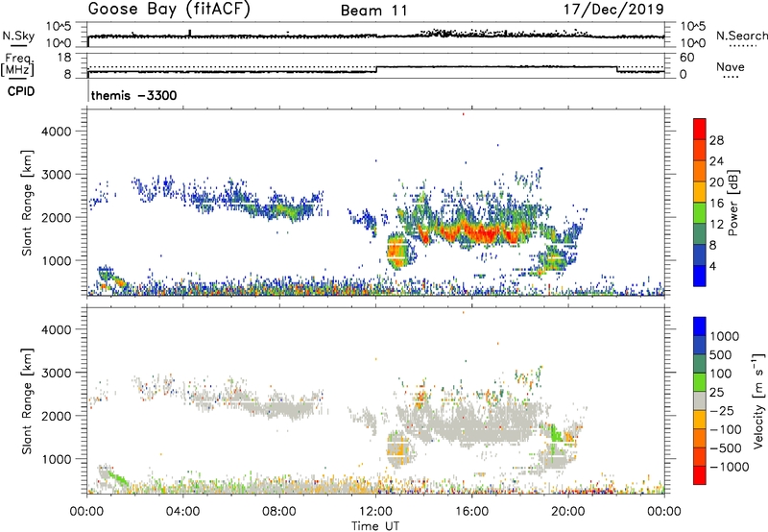The image size is (768, 532).
Task: Click the 'N.Search' legend label
Action: point(741,36)
